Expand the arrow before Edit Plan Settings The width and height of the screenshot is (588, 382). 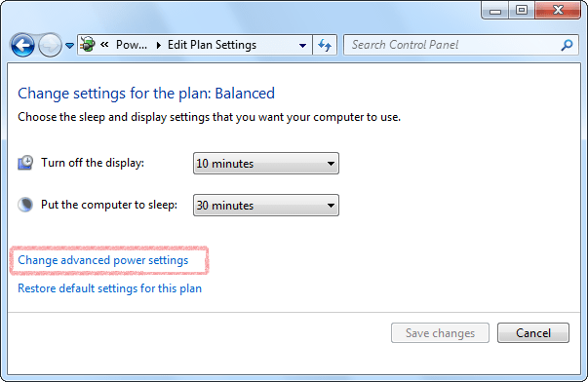159,46
